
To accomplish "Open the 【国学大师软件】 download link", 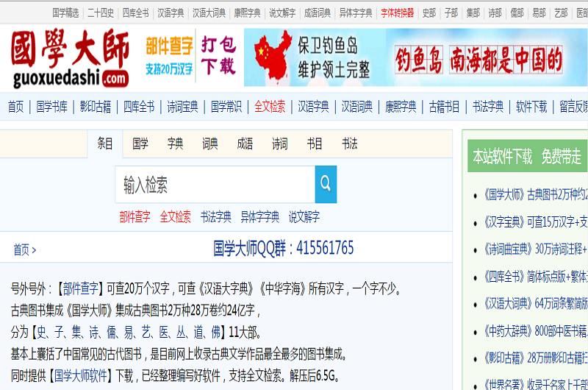I will coord(81,375).
